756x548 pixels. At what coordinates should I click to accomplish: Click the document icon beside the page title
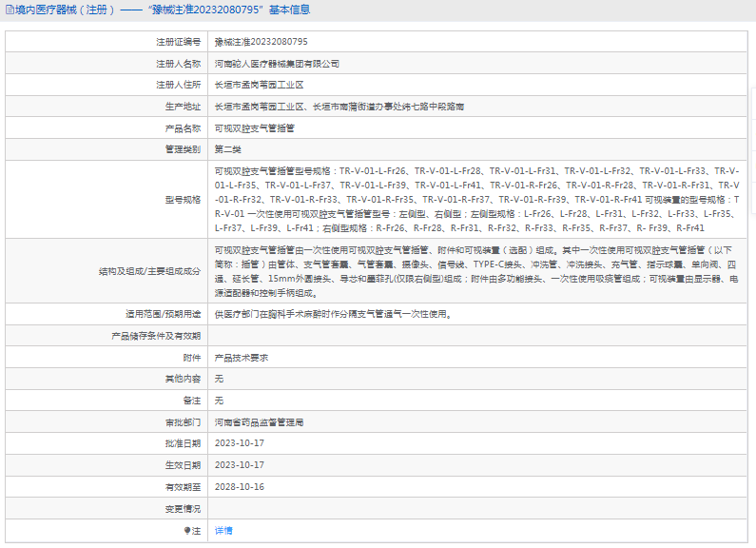click(10, 10)
